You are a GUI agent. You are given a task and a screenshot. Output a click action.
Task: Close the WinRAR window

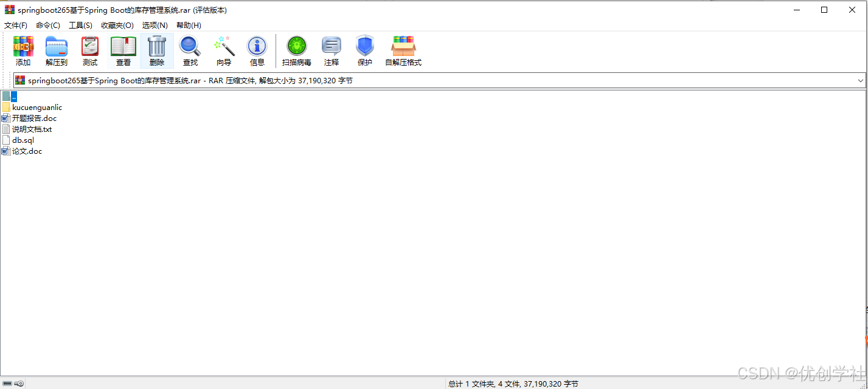click(852, 10)
